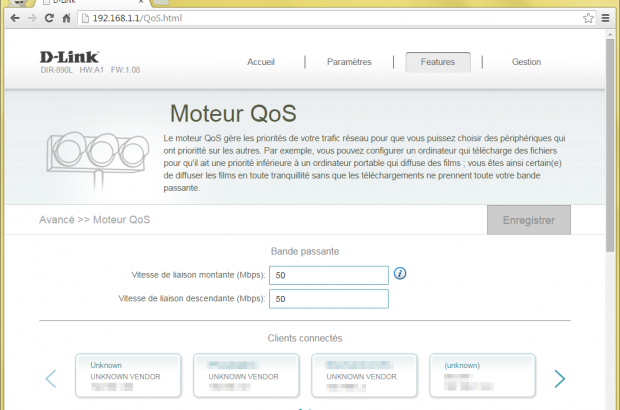Open the Features menu
620x410 pixels.
tap(437, 62)
